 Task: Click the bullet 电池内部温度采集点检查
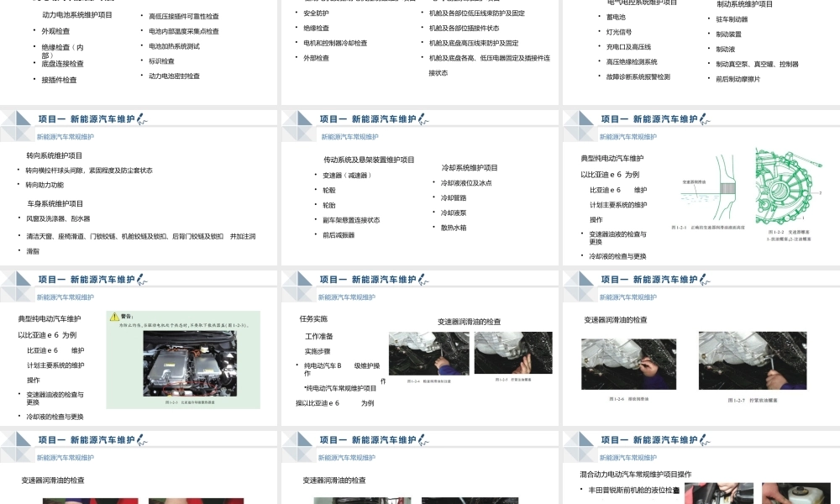click(x=184, y=31)
